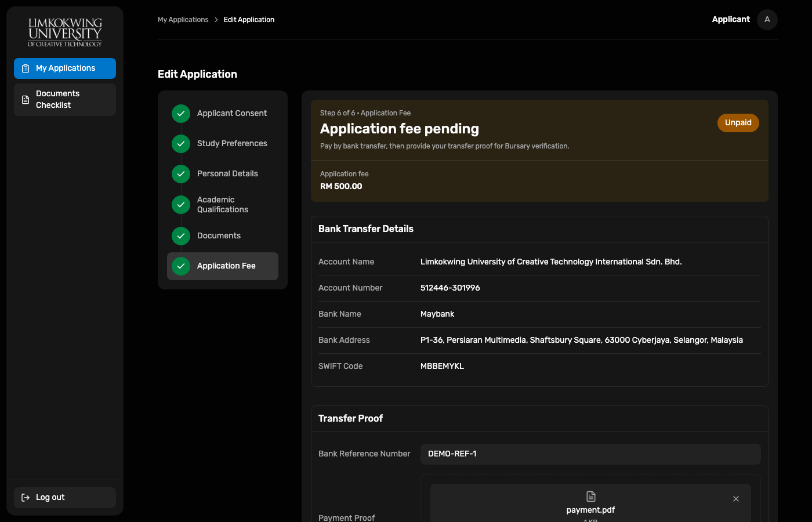
Task: Click the green check beside Academic Qualifications
Action: pos(181,205)
